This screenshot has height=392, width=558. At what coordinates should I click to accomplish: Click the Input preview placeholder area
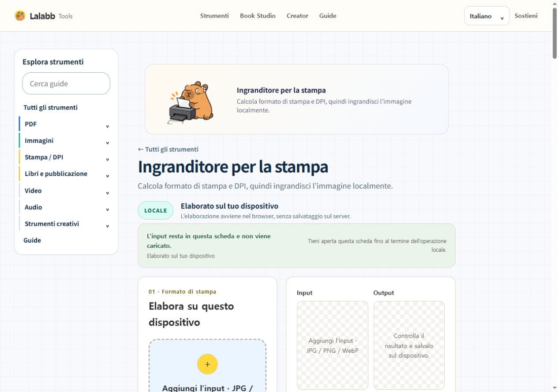coord(332,345)
